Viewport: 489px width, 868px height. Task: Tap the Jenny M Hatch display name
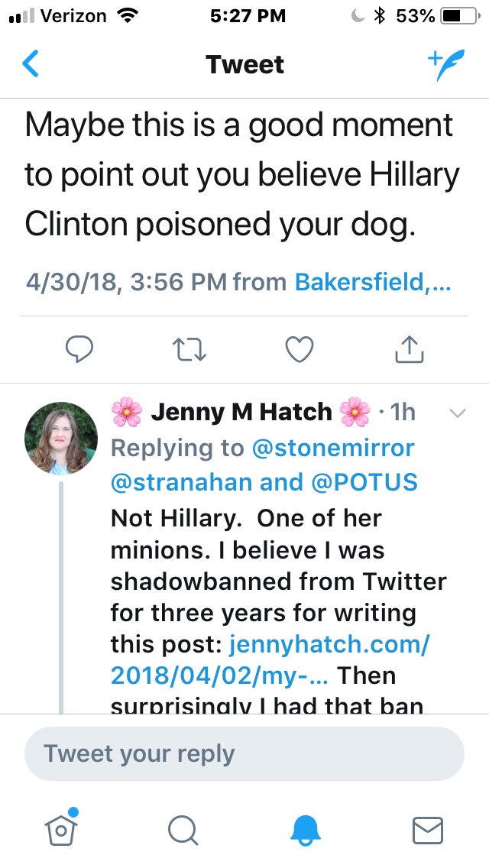(241, 413)
